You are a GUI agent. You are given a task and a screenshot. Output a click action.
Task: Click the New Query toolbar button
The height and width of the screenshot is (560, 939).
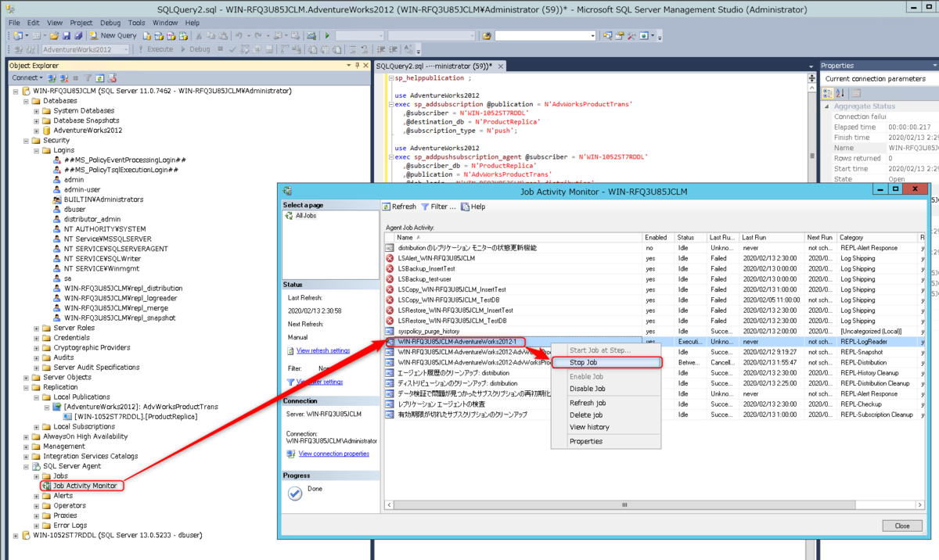(113, 35)
